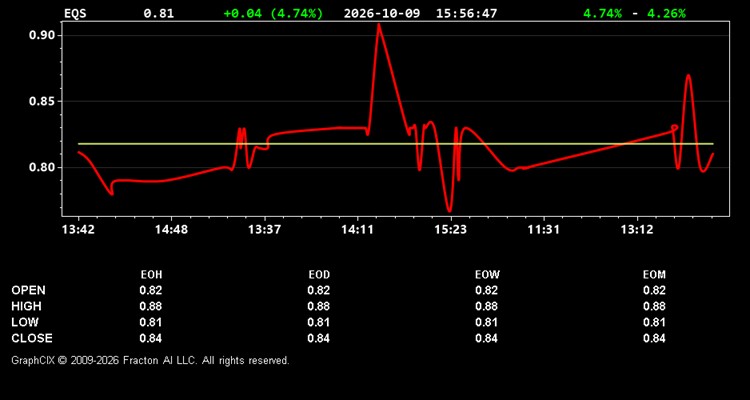Click the 0.85 price axis label
Image resolution: width=750 pixels, height=400 pixels.
43,101
